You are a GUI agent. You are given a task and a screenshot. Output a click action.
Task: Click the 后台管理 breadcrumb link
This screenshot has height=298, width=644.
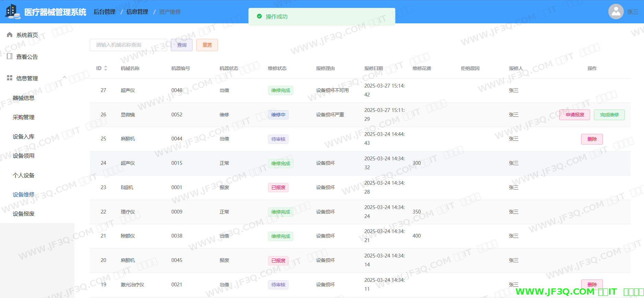point(105,12)
